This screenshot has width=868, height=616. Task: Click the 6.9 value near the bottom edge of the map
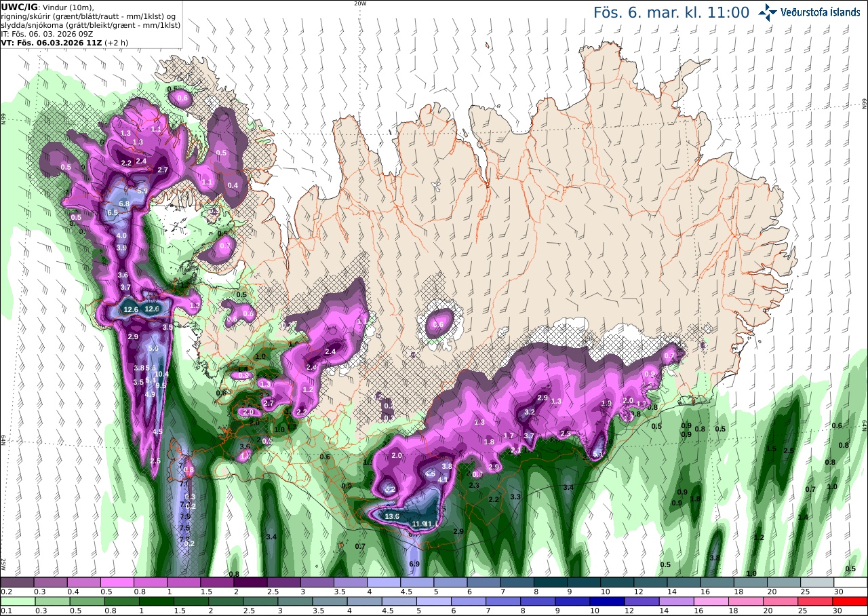click(415, 564)
